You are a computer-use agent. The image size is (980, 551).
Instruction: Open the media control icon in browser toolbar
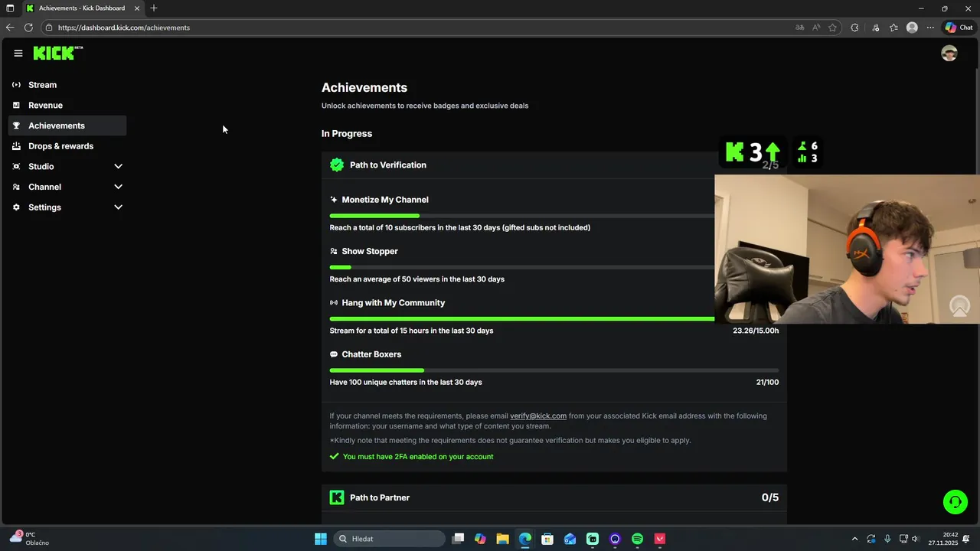(876, 28)
